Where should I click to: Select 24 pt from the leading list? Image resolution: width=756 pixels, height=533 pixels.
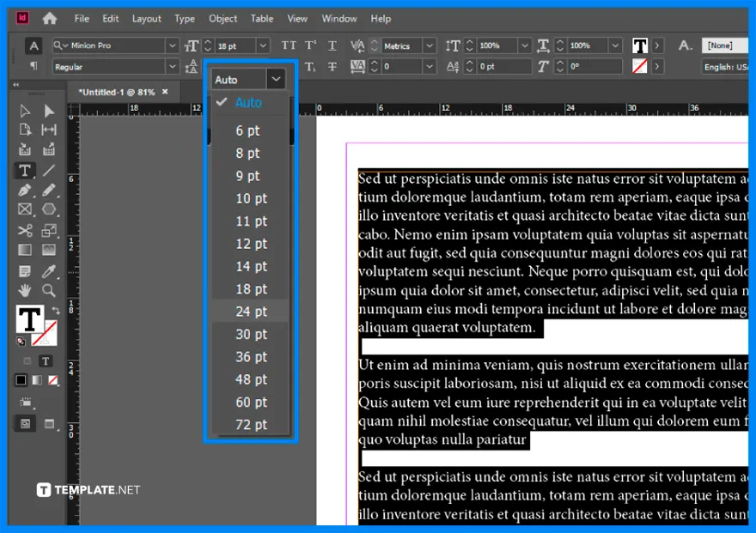pos(248,312)
